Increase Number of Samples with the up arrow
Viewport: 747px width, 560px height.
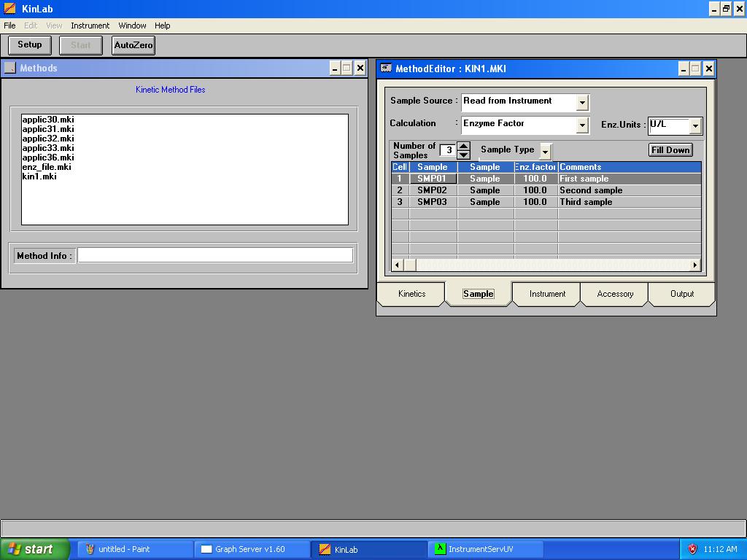pos(463,146)
